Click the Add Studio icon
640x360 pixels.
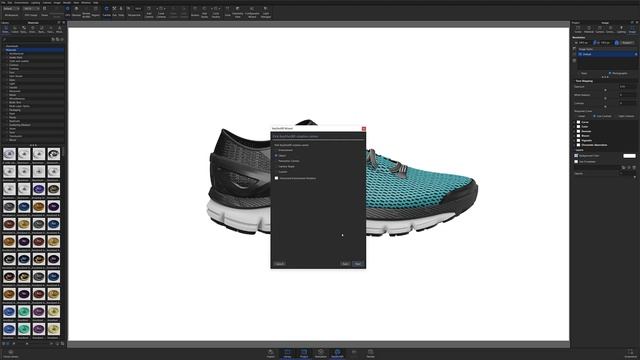[204, 11]
